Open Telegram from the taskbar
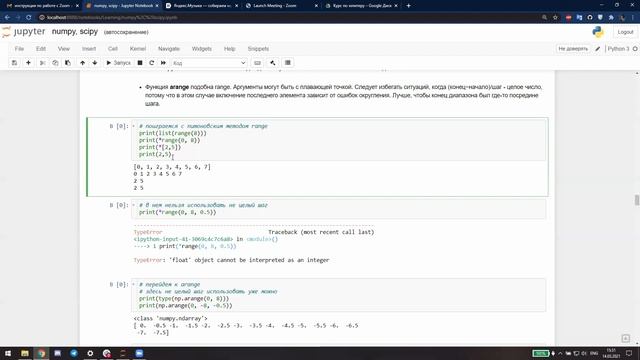Screen dimensions: 640x360 pyautogui.click(x=74, y=353)
